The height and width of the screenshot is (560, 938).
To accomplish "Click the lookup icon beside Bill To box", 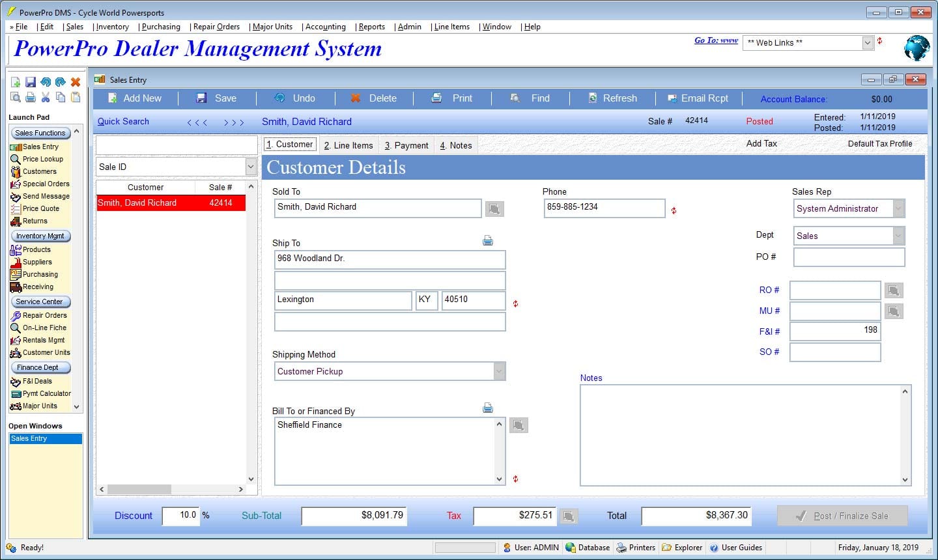I will tap(519, 425).
